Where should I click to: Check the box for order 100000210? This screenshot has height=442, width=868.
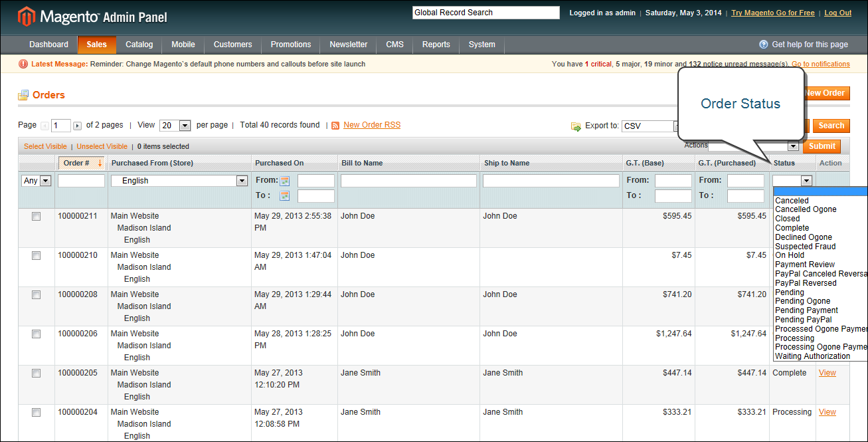pos(37,256)
